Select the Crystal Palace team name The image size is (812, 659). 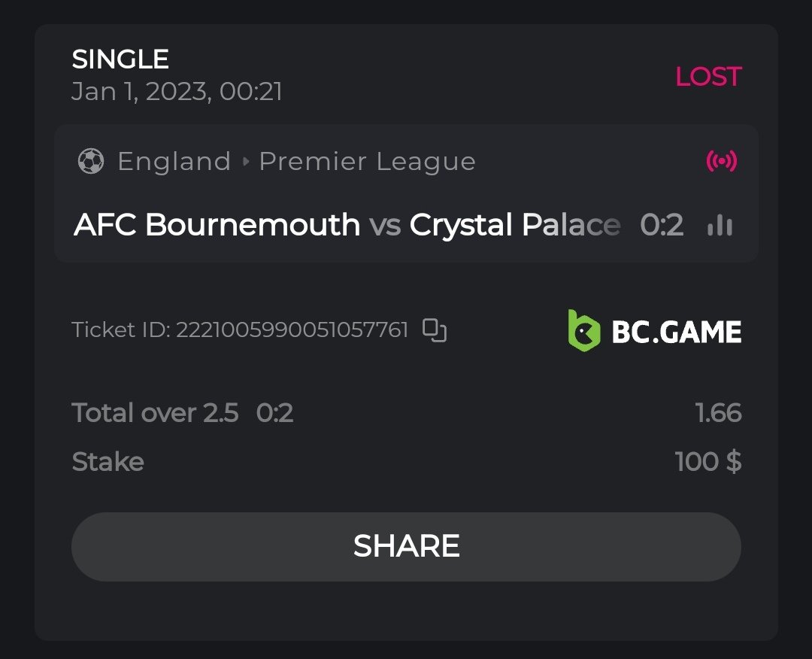point(515,225)
